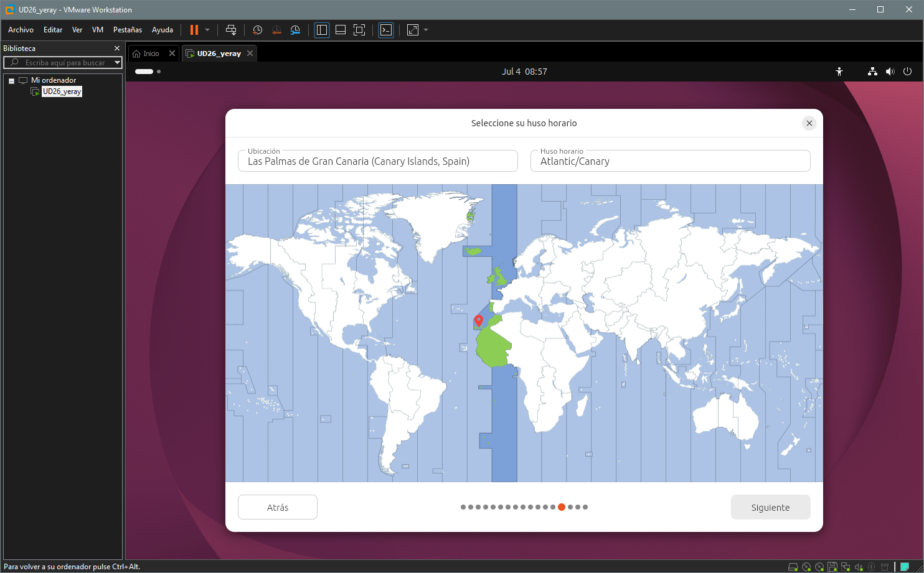
Task: Enter full screen mode
Action: pyautogui.click(x=359, y=30)
